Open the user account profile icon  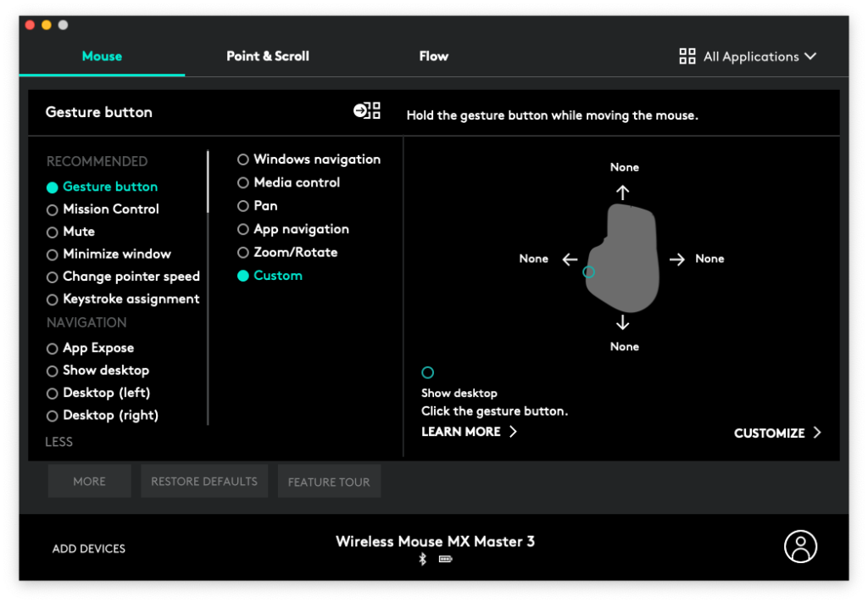(800, 546)
